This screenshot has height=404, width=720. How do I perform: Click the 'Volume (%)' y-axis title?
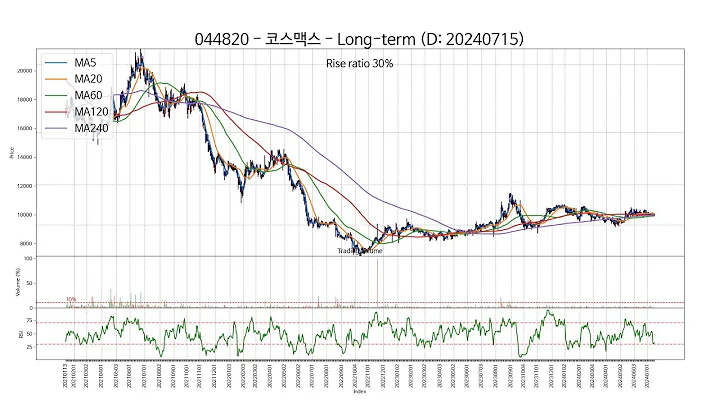(18, 282)
